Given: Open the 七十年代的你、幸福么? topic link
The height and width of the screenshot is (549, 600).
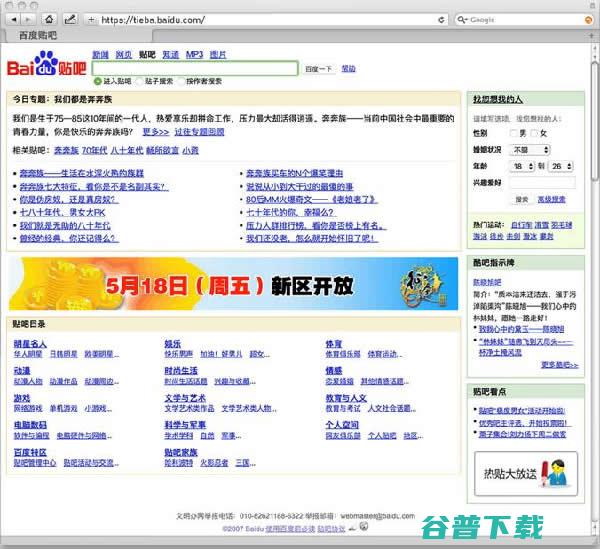Looking at the screenshot, I should pyautogui.click(x=290, y=213).
